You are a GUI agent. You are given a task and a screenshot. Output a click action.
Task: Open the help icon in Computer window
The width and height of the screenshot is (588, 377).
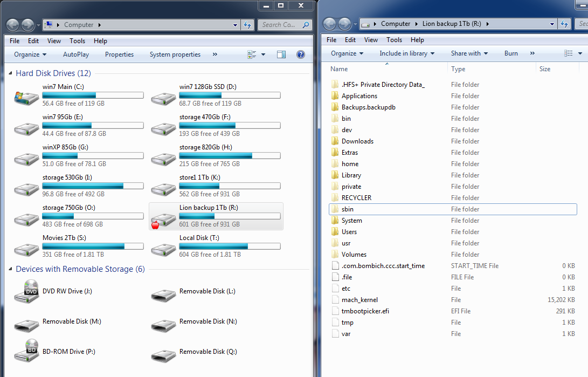(x=300, y=55)
